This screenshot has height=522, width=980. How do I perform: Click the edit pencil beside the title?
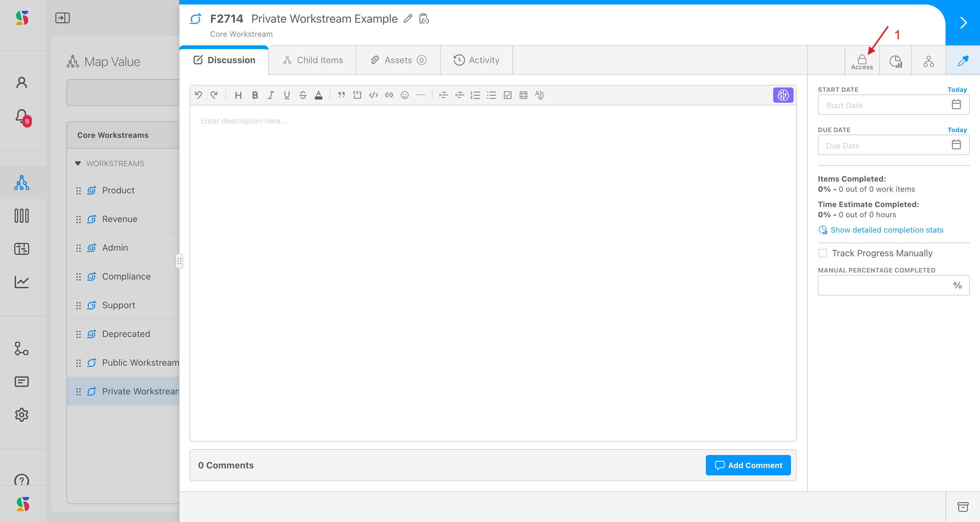click(x=408, y=19)
